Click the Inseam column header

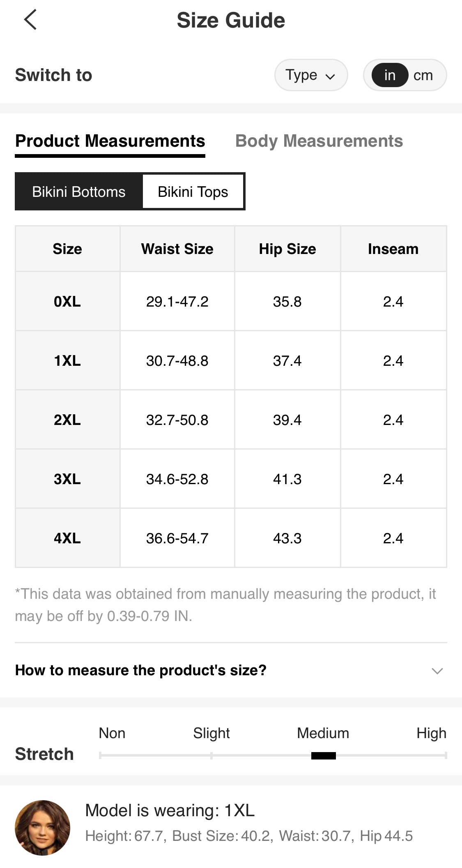(393, 249)
